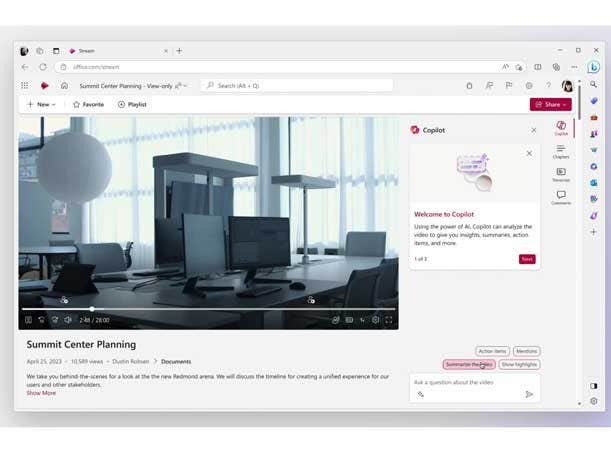Click Show More under description
This screenshot has height=458, width=611.
41,393
